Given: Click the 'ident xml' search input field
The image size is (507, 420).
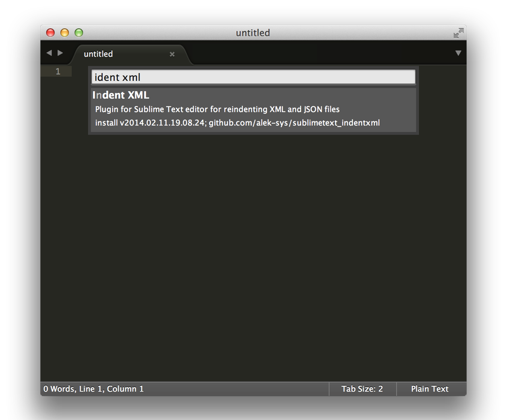Looking at the screenshot, I should pos(253,77).
